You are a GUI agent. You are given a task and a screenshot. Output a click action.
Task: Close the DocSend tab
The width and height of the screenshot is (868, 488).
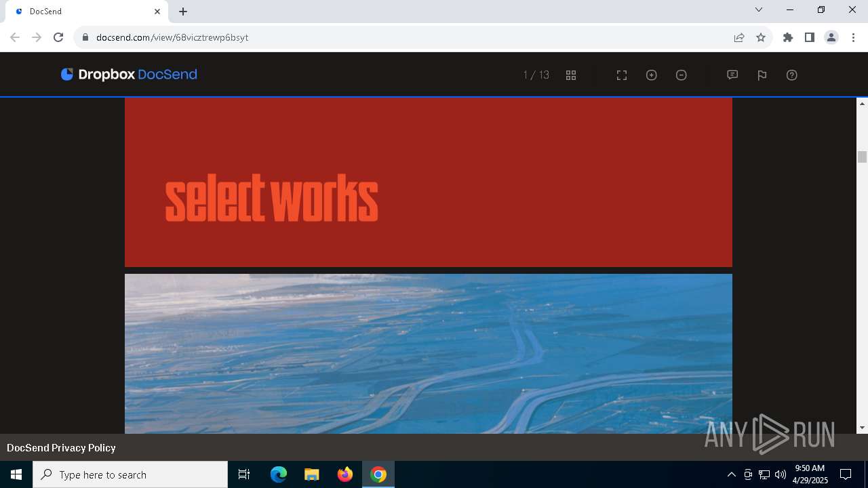[157, 12]
